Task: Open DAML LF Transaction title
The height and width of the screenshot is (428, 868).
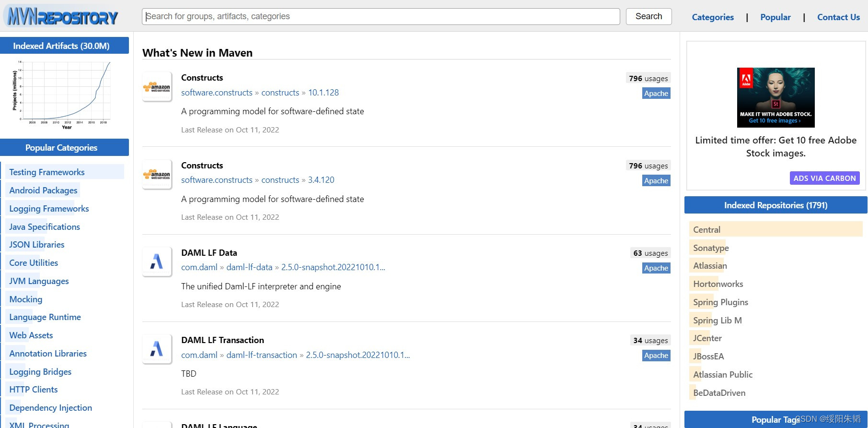Action: [x=222, y=340]
